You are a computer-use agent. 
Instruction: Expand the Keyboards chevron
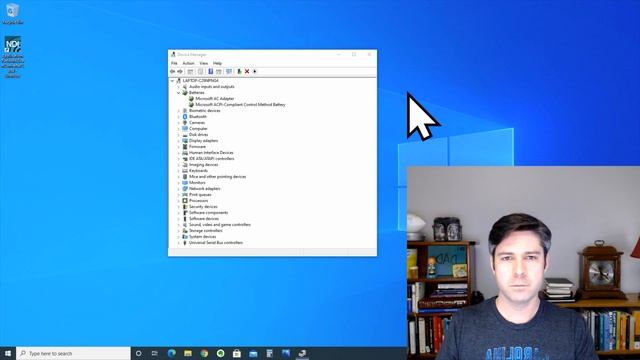tap(178, 171)
